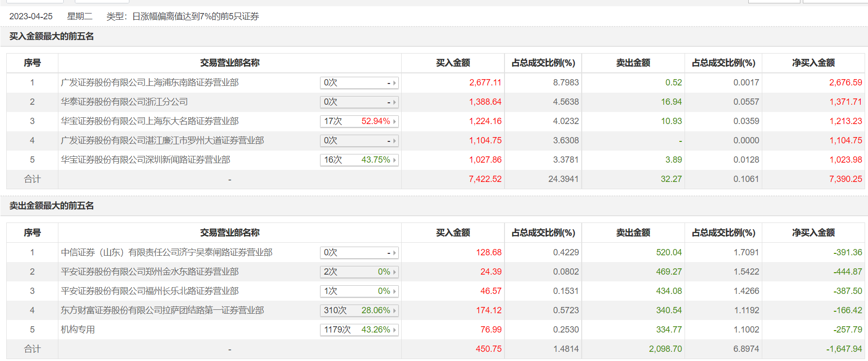The height and width of the screenshot is (361, 868).
Task: Click the 机构专用 seat name
Action: point(78,330)
